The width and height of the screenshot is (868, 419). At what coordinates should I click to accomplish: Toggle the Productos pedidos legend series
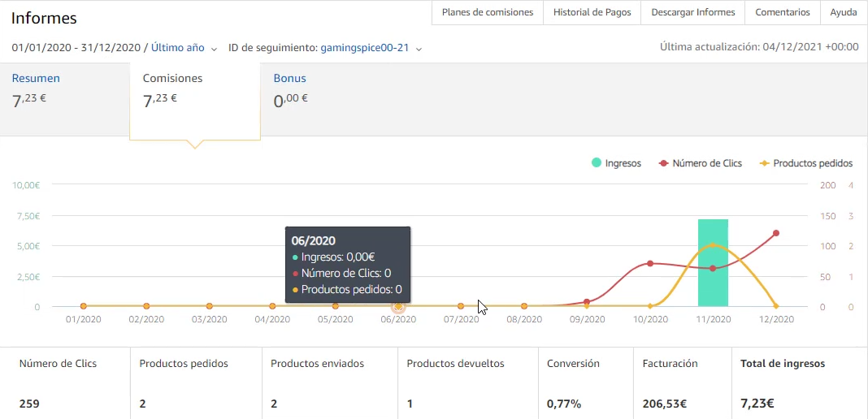click(805, 163)
